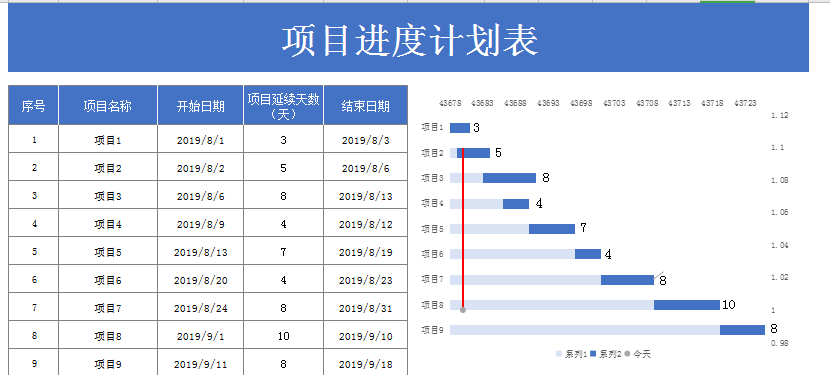Screen dimensions: 830x375
Task: Click the gray 今天 marker dot on the chart
Action: coord(463,310)
